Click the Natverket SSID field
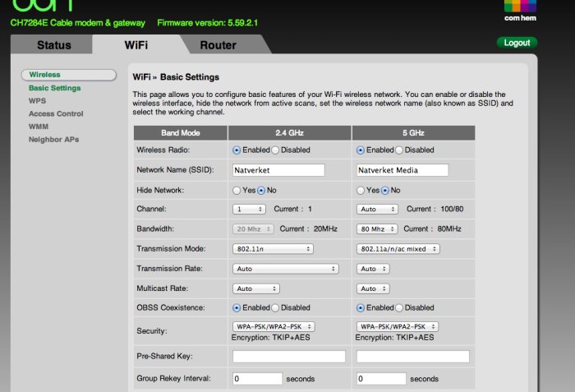Image resolution: width=575 pixels, height=392 pixels. pos(278,170)
